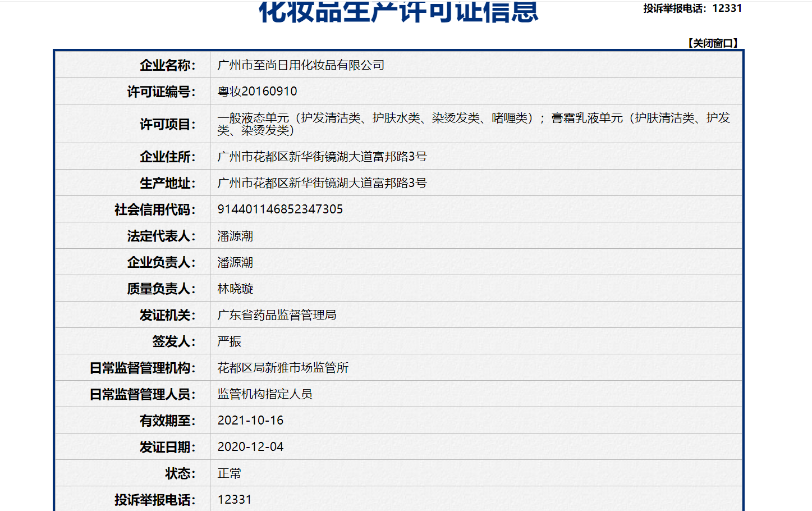Select credit code 914401146852347305
The width and height of the screenshot is (812, 511).
click(x=280, y=209)
